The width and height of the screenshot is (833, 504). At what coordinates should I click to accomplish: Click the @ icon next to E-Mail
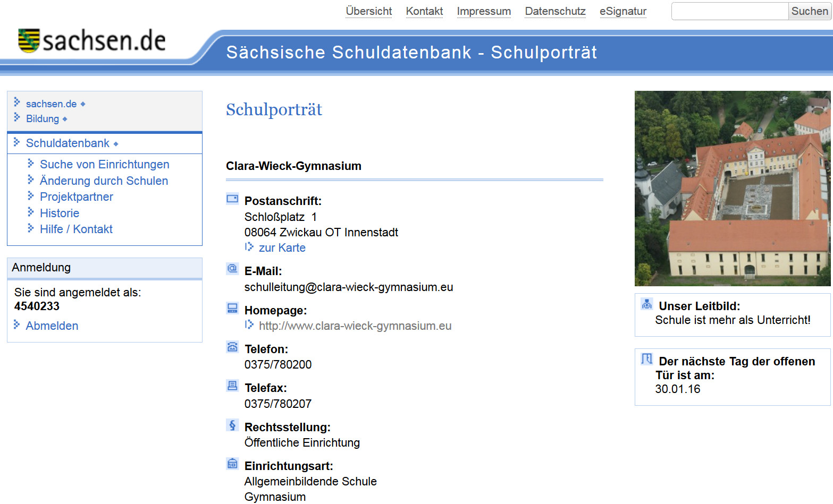tap(232, 269)
